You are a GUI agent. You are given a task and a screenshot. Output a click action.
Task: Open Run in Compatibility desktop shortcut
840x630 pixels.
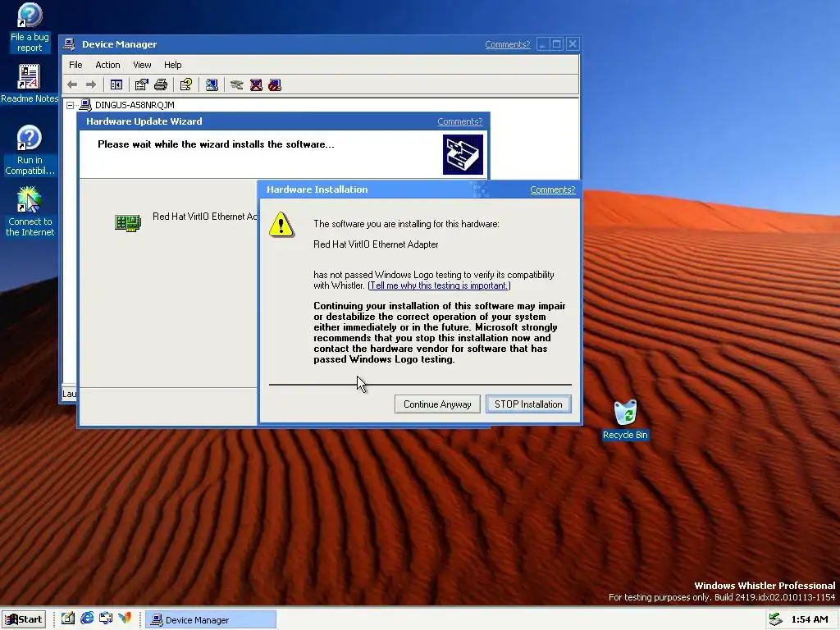[x=30, y=150]
